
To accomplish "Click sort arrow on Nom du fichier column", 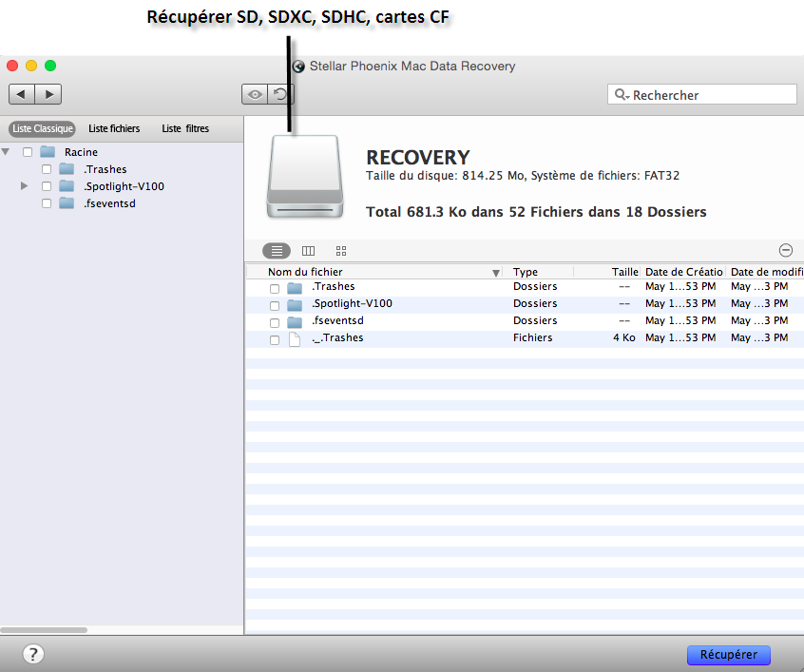I will (x=496, y=273).
